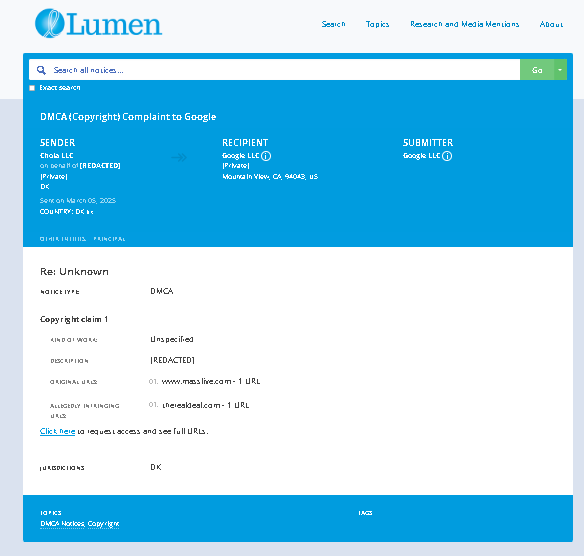Open the Copyright topic link
This screenshot has width=584, height=556.
coord(104,523)
